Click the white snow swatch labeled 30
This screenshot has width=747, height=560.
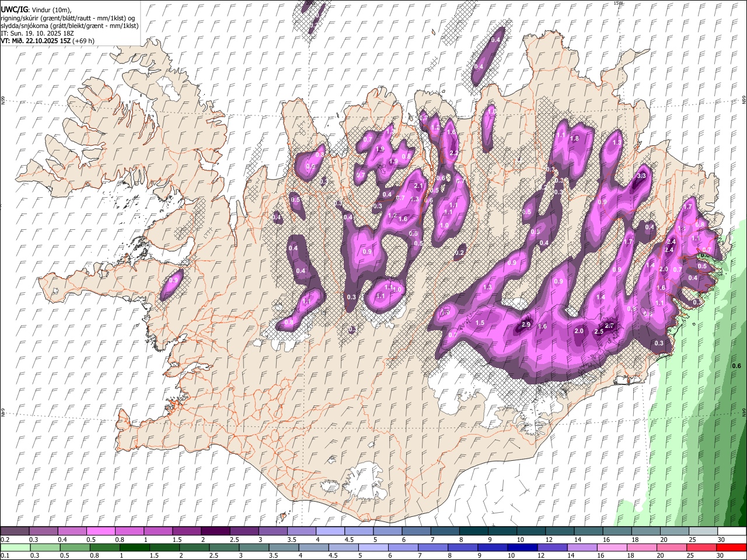[732, 531]
